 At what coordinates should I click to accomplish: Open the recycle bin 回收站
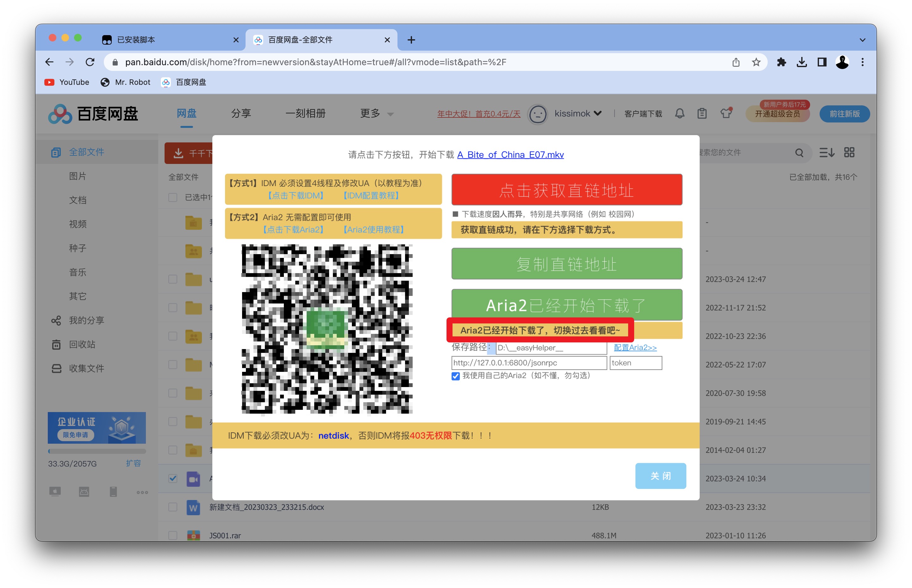pyautogui.click(x=82, y=344)
